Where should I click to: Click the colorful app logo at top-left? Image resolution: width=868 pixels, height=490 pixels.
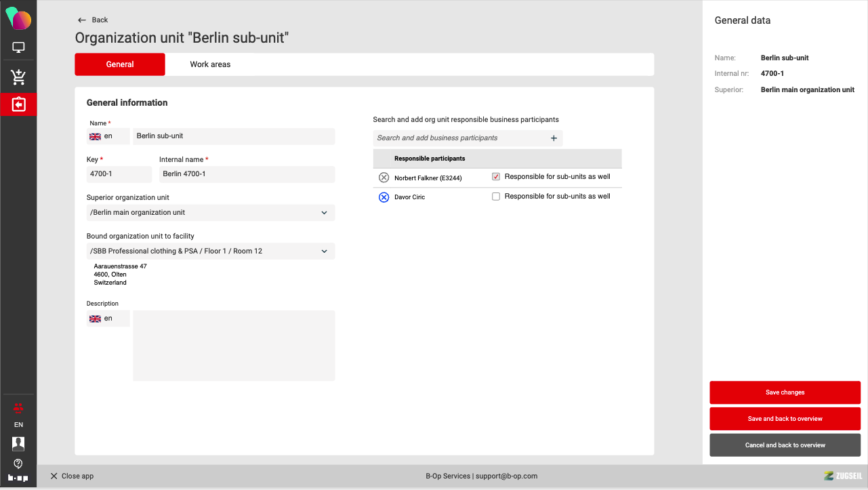click(18, 18)
